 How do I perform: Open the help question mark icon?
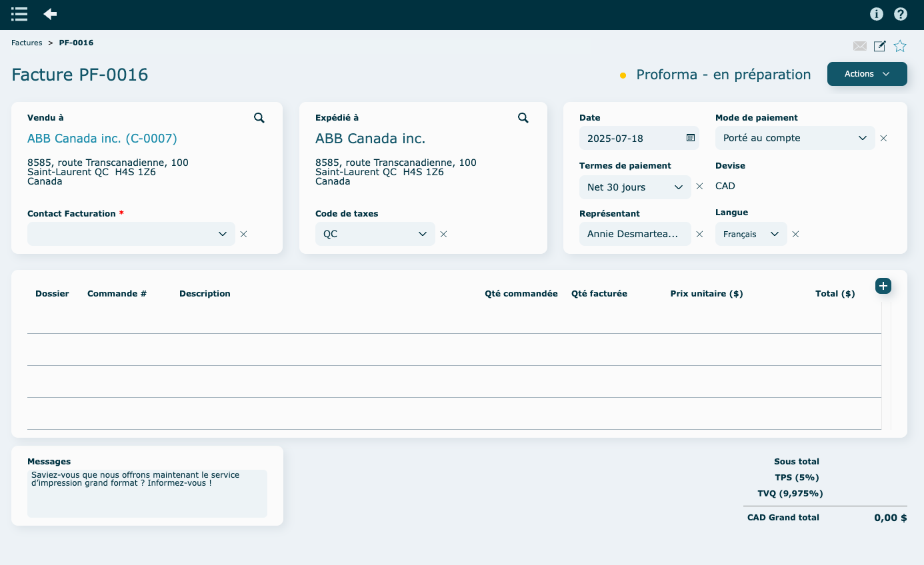click(x=901, y=14)
